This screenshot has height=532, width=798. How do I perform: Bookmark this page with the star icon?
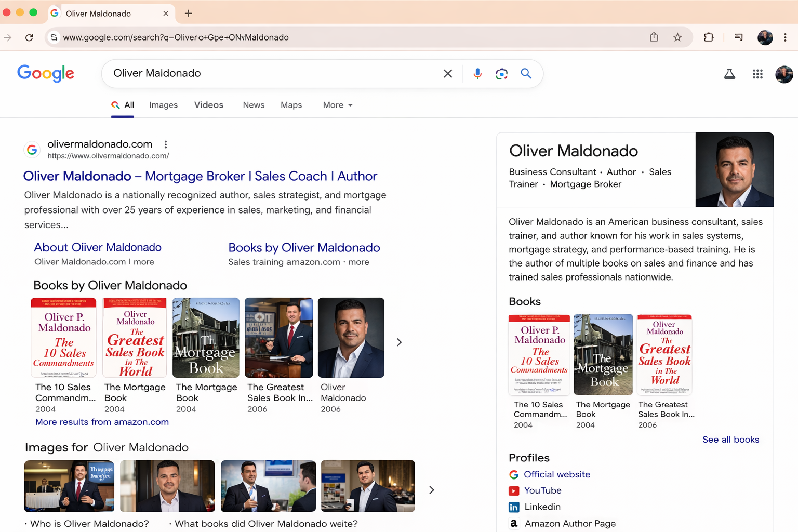677,37
